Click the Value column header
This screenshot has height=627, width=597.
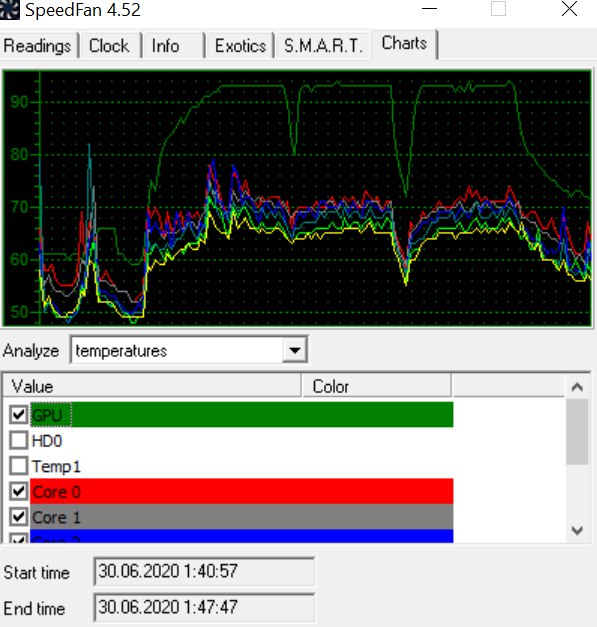click(x=152, y=386)
